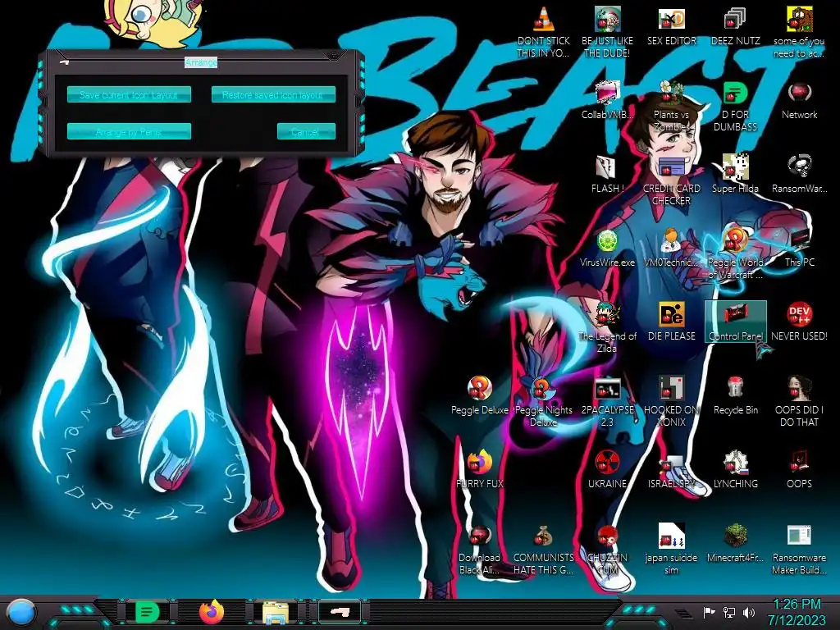
Task: Select the LYNCHING desktop icon
Action: [x=735, y=469]
